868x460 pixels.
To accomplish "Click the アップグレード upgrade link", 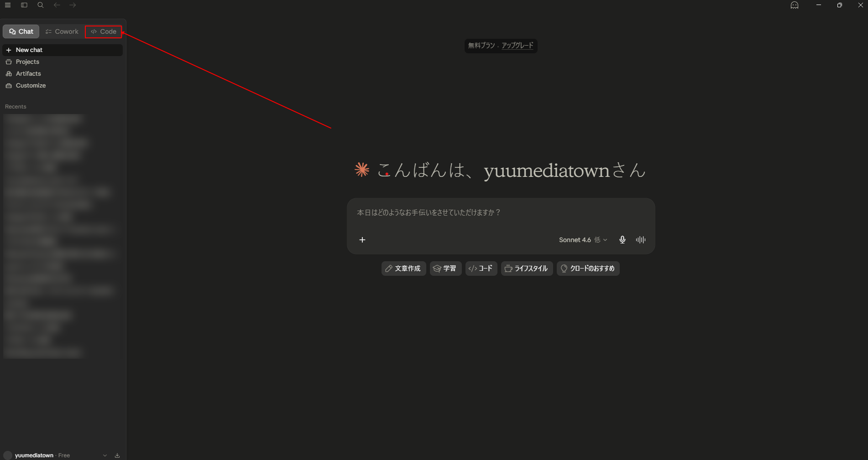I will coord(518,46).
